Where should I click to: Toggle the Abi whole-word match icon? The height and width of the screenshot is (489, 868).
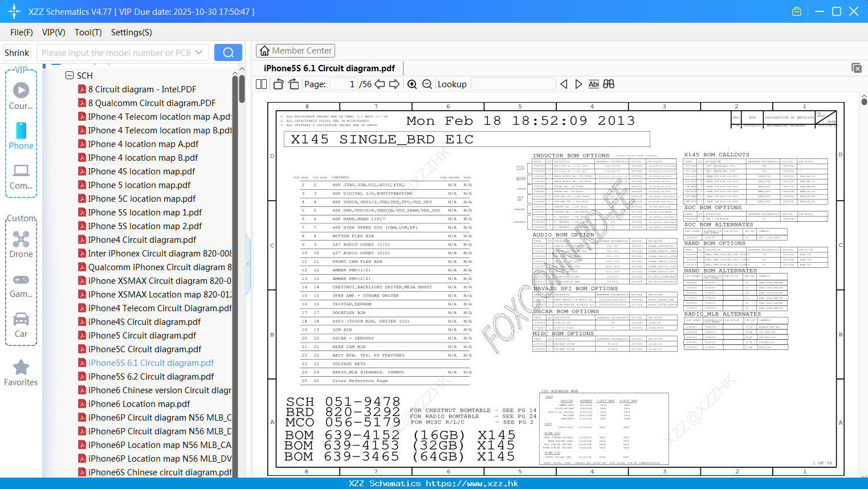click(x=593, y=84)
